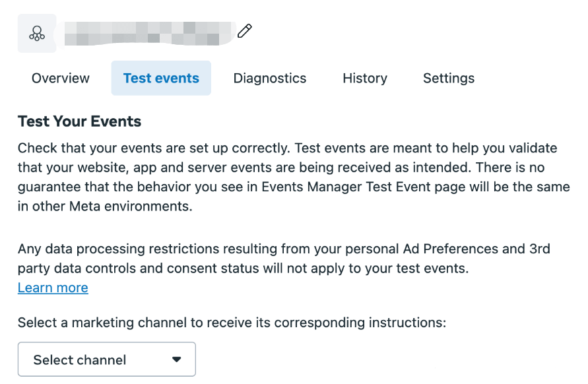Switch to the Overview tab
The height and width of the screenshot is (384, 588).
tap(60, 78)
